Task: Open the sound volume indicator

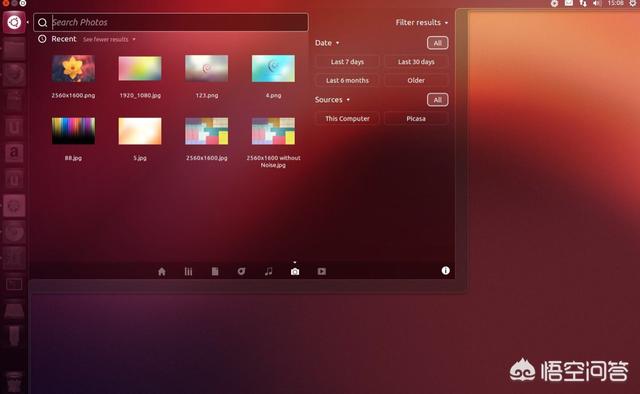Action: coord(597,3)
